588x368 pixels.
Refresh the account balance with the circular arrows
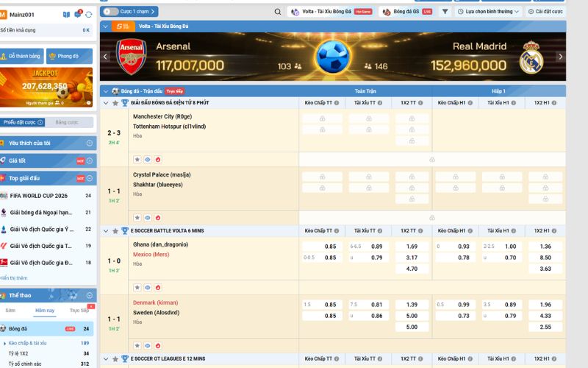89,15
